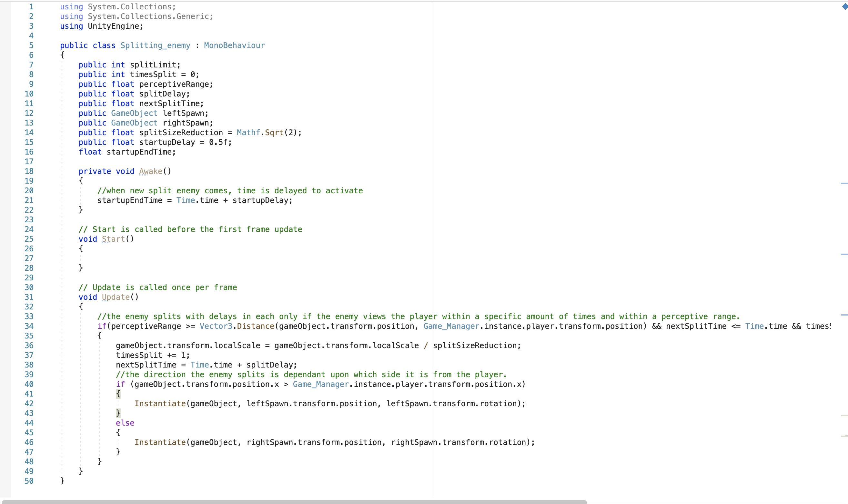Click the overview ruler marker near line 27

(x=845, y=255)
